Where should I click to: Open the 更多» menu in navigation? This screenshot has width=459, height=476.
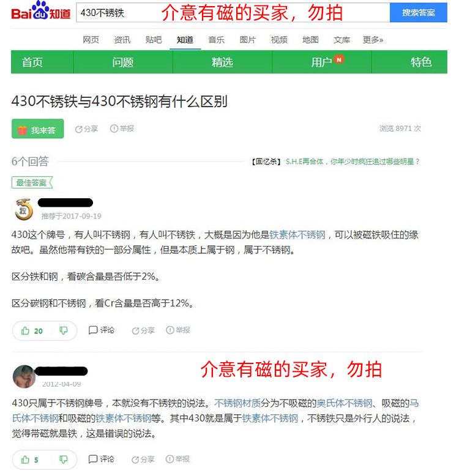(373, 40)
